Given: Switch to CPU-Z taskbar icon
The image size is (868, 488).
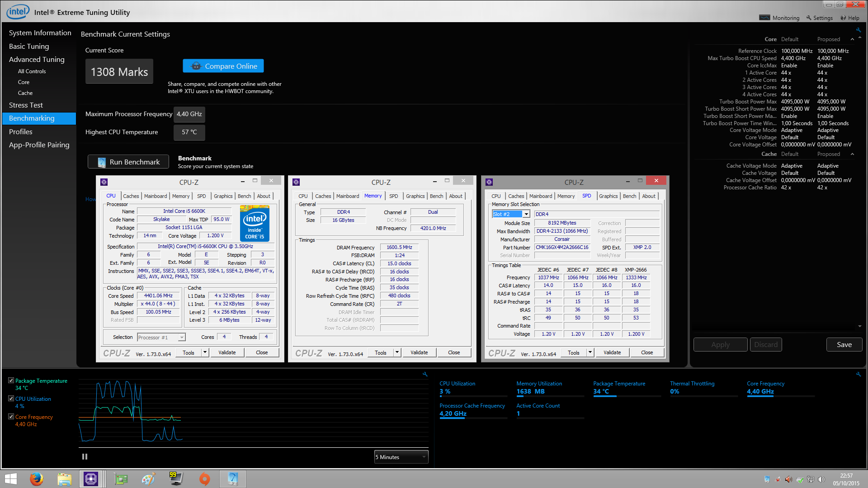Looking at the screenshot, I should coord(91,479).
